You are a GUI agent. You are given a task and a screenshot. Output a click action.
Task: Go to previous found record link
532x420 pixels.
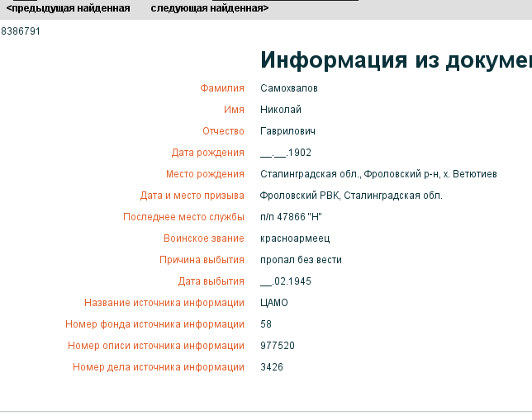point(69,8)
